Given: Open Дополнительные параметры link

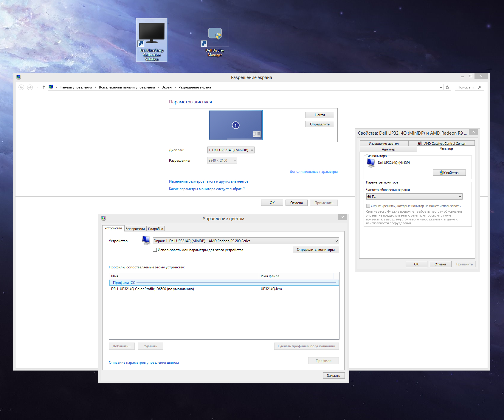Looking at the screenshot, I should coord(314,172).
